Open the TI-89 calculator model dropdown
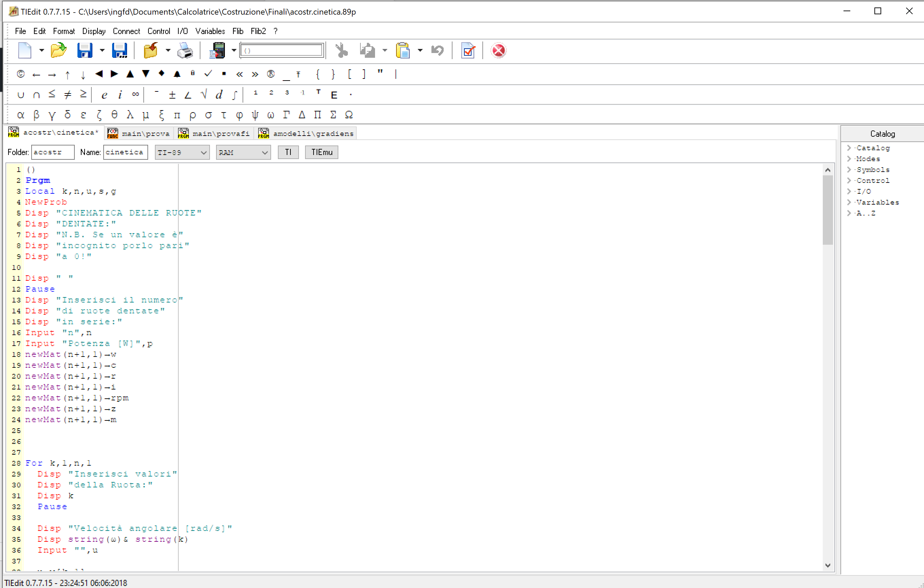The height and width of the screenshot is (588, 924). tap(182, 152)
